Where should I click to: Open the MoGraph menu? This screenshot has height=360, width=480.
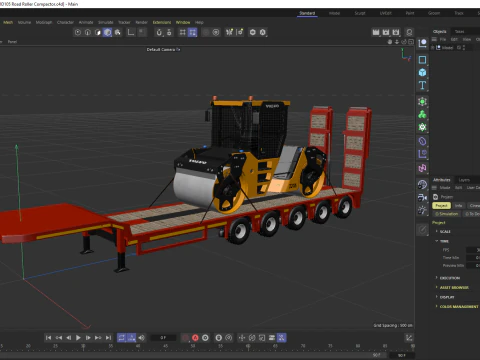click(44, 22)
